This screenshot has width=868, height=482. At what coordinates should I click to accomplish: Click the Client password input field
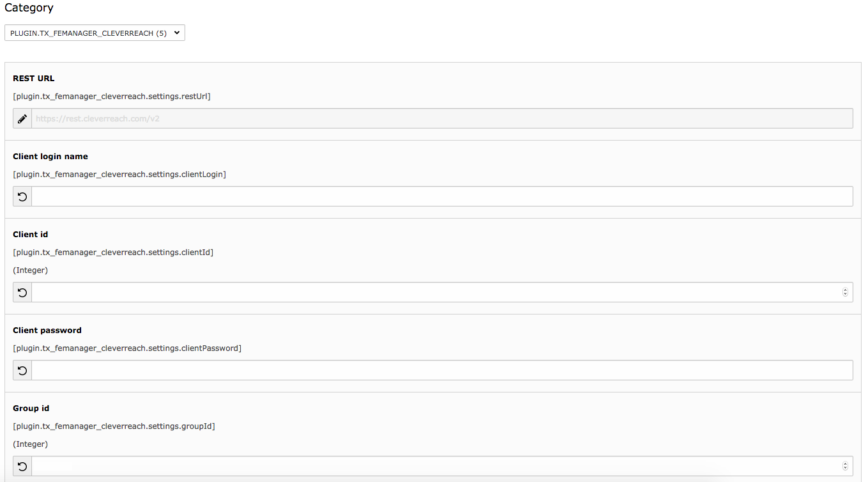tap(442, 370)
